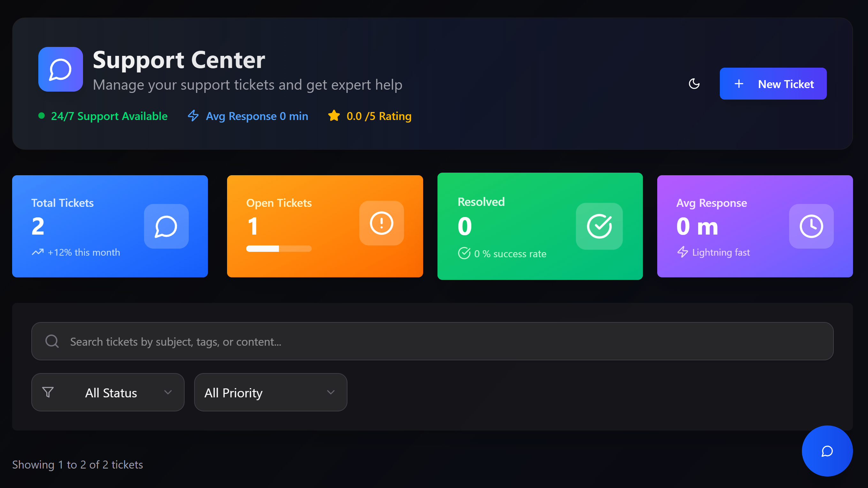Viewport: 868px width, 488px height.
Task: Open the All Priority dropdown
Action: pyautogui.click(x=270, y=392)
